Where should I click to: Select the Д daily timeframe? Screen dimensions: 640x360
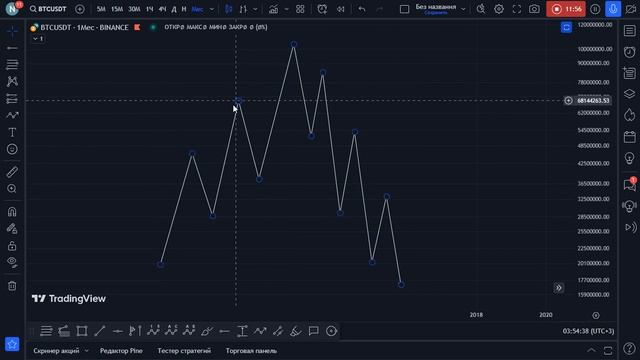click(x=174, y=9)
